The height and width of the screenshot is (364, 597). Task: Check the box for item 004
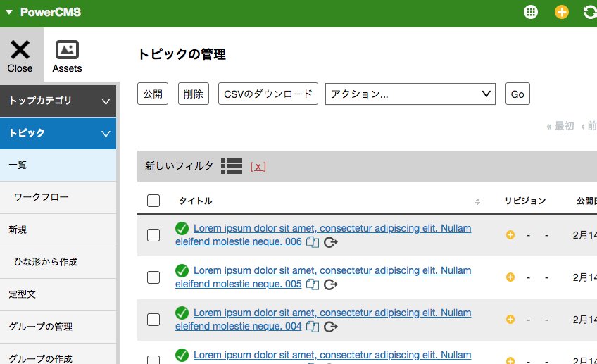[153, 320]
